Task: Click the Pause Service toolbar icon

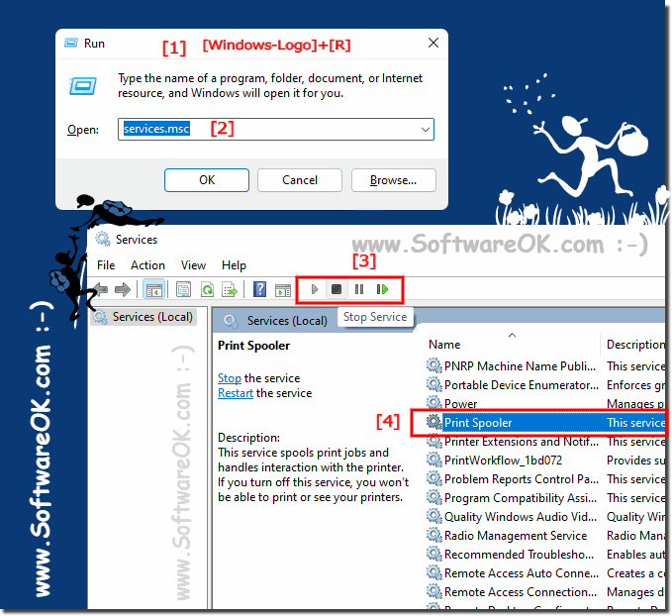Action: pyautogui.click(x=359, y=289)
